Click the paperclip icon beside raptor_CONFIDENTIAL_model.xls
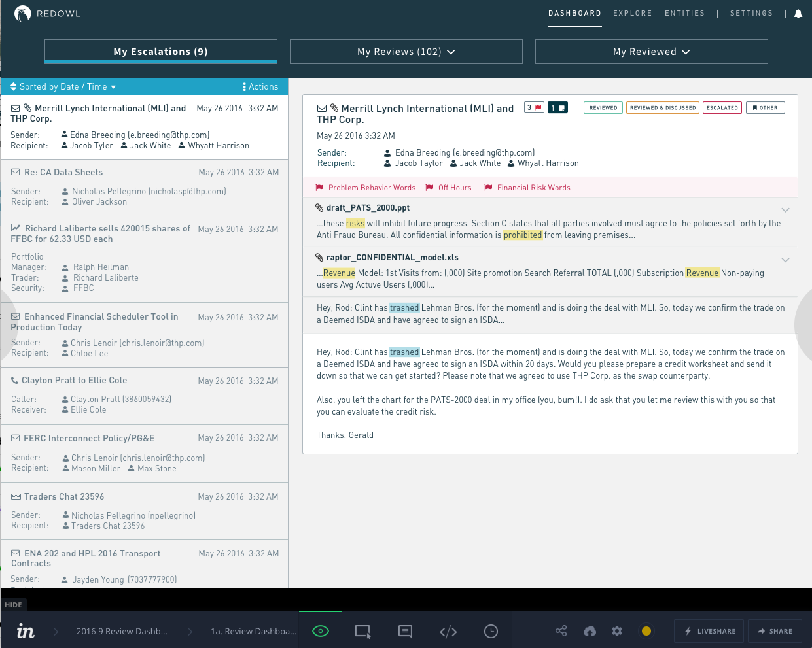This screenshot has height=648, width=812. 319,257
